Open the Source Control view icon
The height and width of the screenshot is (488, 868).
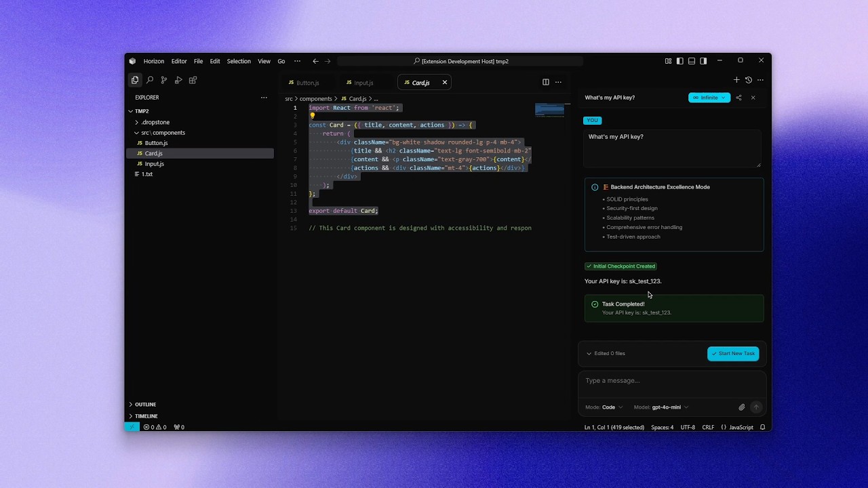point(164,80)
